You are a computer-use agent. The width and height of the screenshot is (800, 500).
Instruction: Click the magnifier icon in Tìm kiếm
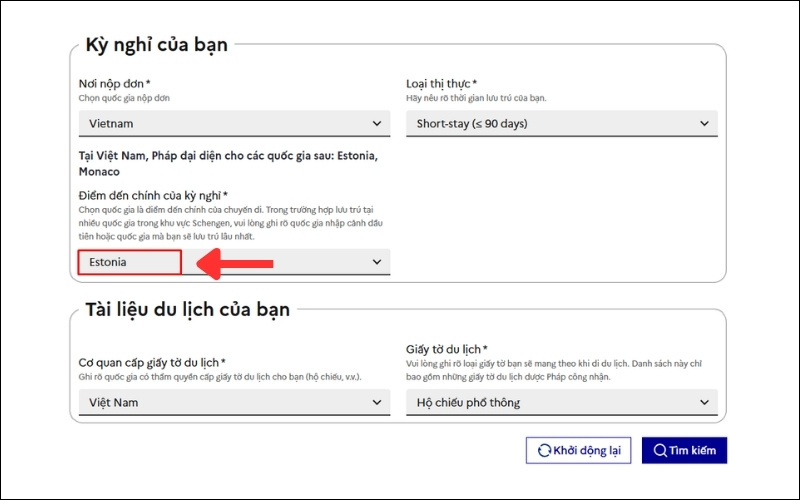660,451
